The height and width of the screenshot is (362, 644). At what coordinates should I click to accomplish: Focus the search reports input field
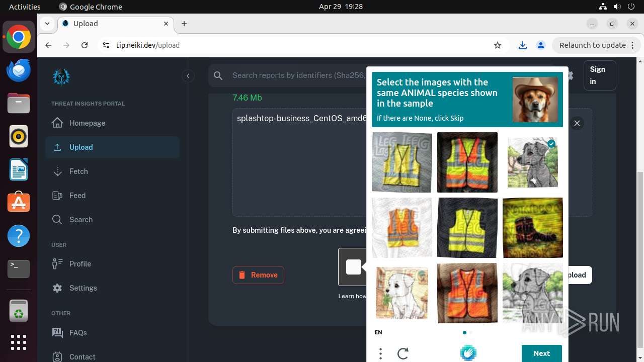(x=298, y=75)
